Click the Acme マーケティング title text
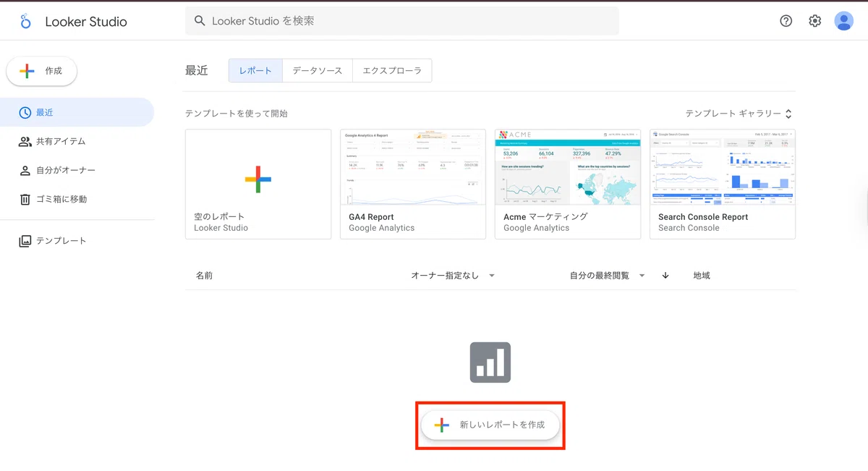 (545, 216)
